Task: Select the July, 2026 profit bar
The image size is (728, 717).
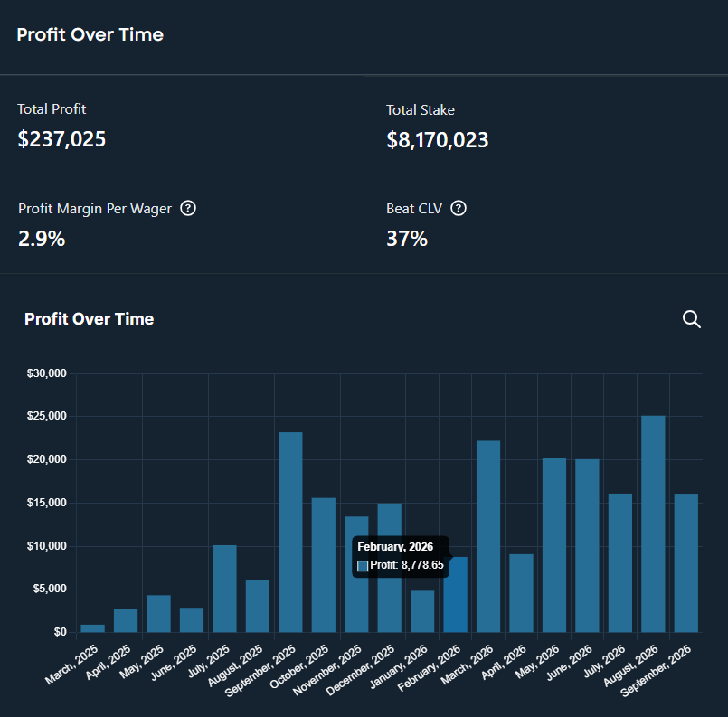Action: (620, 563)
